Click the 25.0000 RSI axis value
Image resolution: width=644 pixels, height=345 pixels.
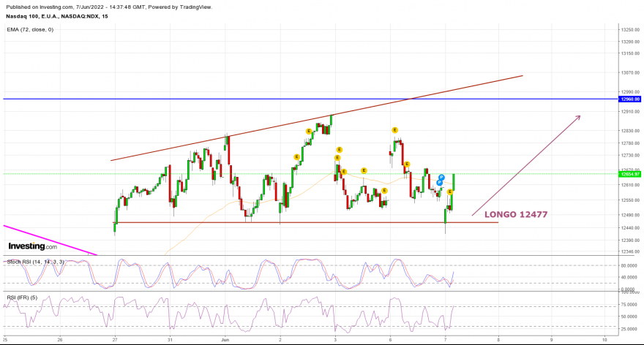point(630,329)
